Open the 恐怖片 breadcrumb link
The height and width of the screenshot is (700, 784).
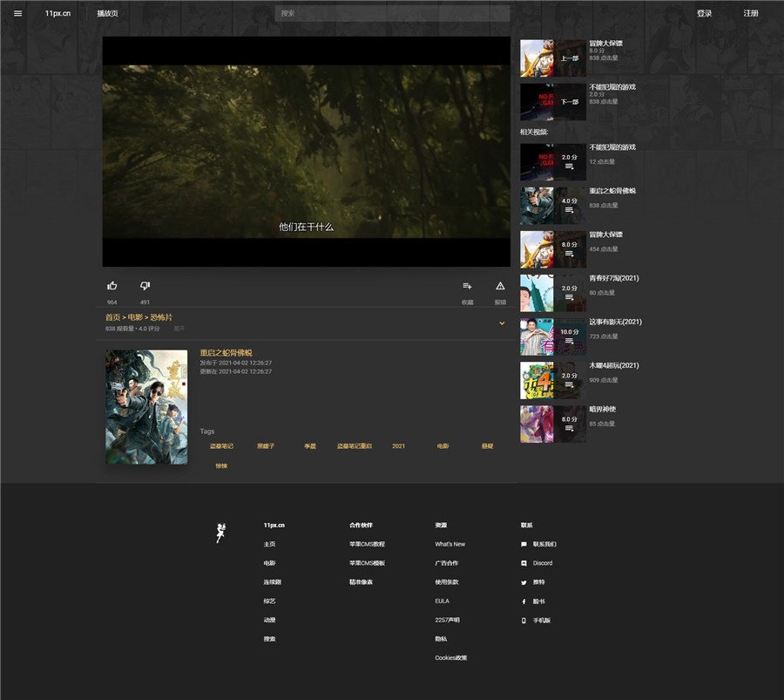tap(161, 318)
